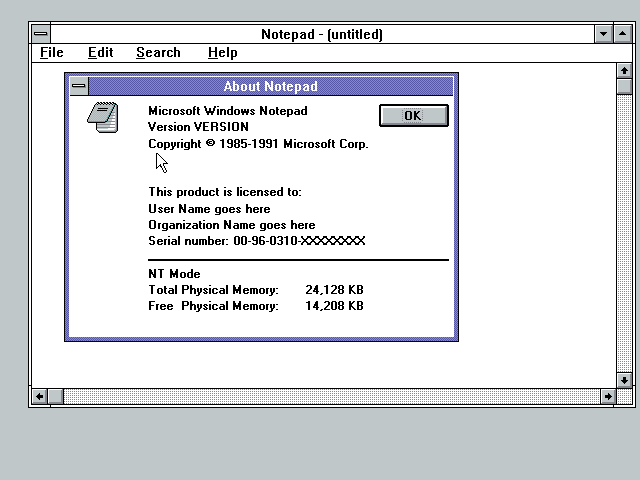The width and height of the screenshot is (640, 480).
Task: Click the 14,208 KB value
Action: point(334,306)
